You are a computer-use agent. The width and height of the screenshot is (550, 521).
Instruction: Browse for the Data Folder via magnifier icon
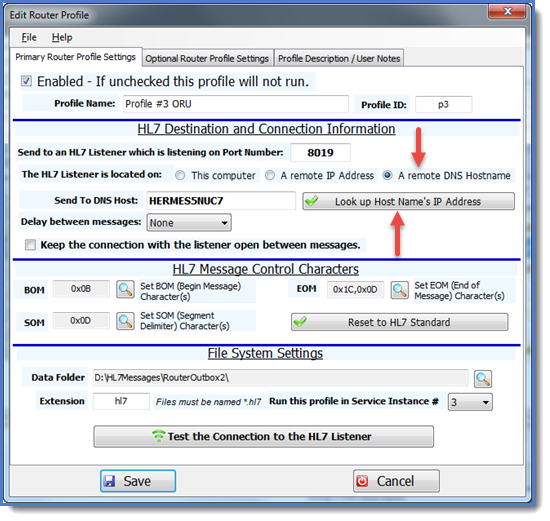(483, 379)
